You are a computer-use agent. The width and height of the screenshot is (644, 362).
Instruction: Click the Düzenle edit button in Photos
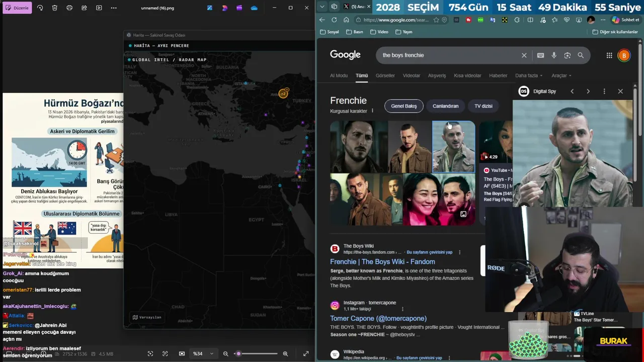coord(17,8)
